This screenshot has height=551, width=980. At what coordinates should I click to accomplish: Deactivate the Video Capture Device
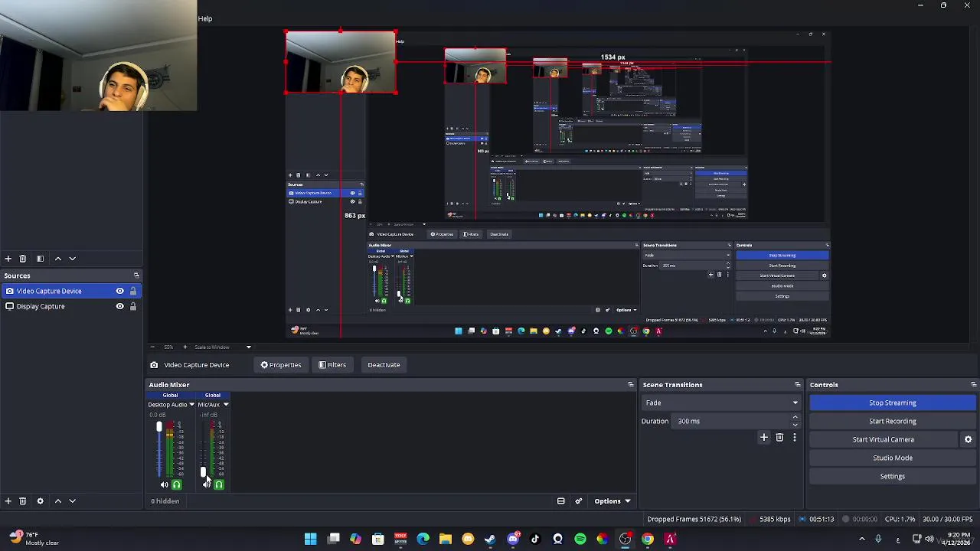[384, 365]
